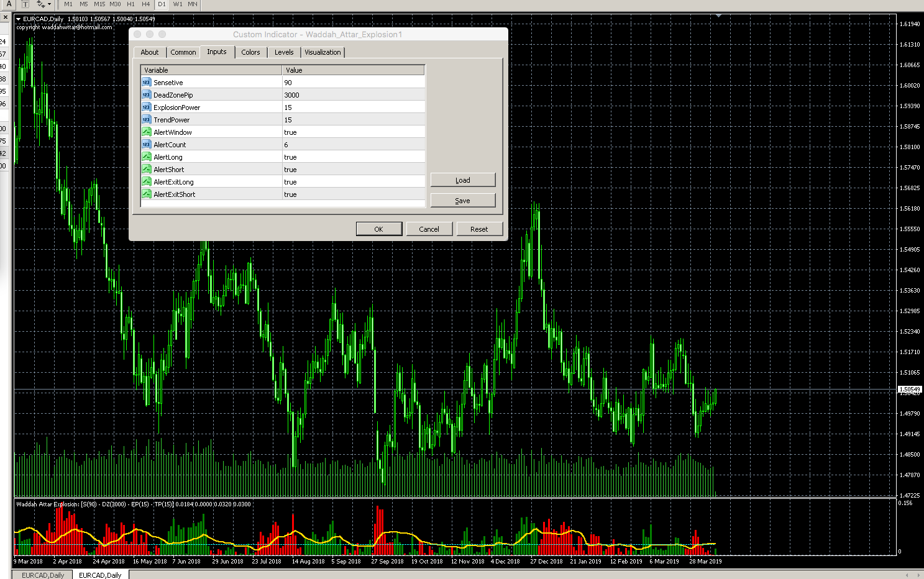The height and width of the screenshot is (579, 924).
Task: Click the Value column header
Action: 354,70
